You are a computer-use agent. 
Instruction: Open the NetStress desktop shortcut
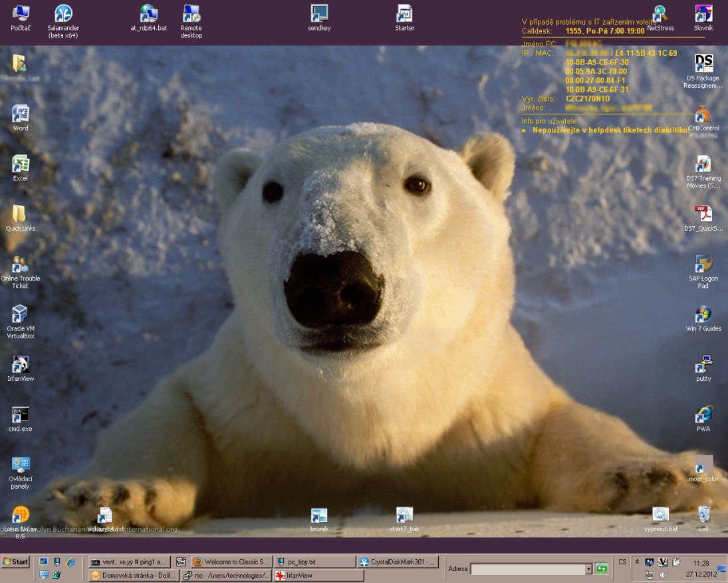660,14
